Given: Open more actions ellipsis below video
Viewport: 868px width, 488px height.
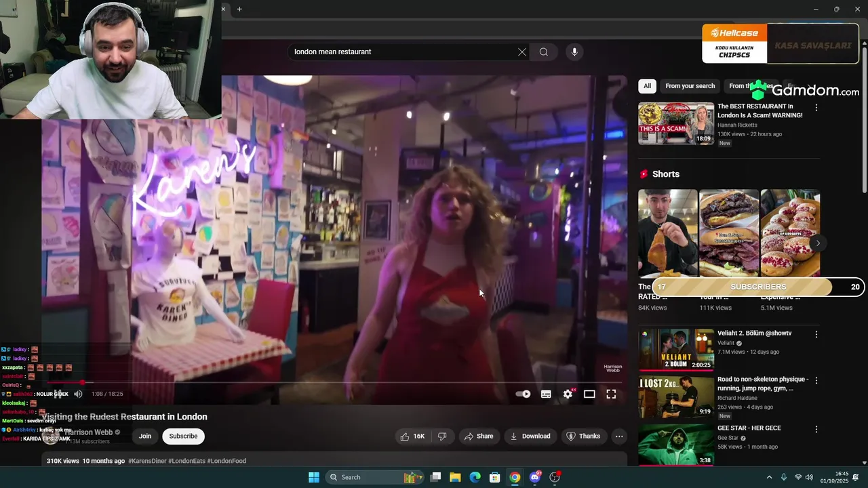Looking at the screenshot, I should click(x=619, y=436).
